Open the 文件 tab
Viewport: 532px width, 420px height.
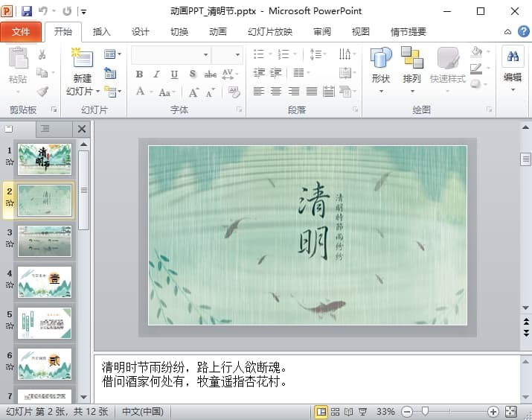coord(21,31)
